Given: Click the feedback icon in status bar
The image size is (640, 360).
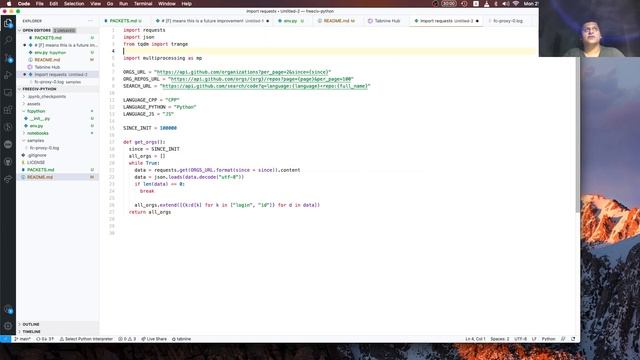Looking at the screenshot, I should [x=563, y=339].
